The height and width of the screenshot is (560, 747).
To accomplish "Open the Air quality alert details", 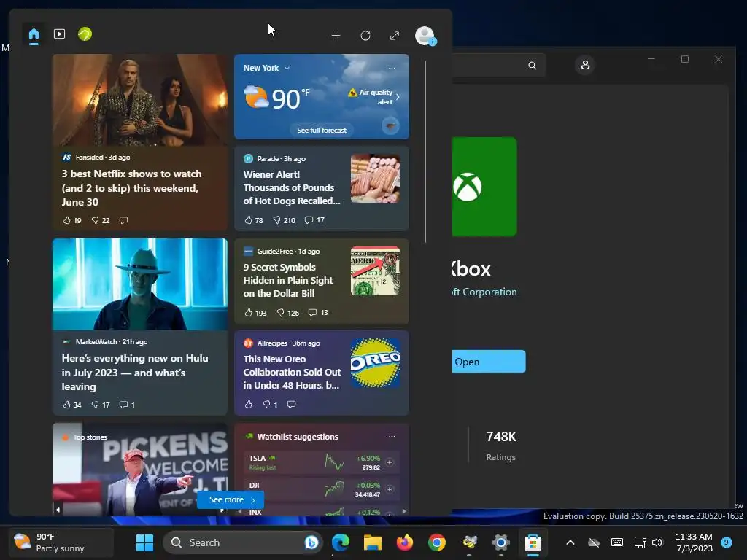I will click(x=374, y=97).
